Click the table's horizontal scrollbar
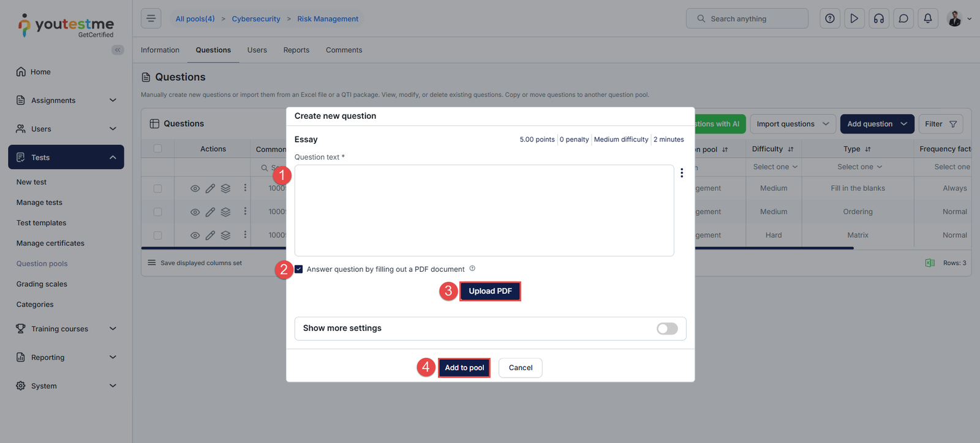The image size is (980, 443). (772, 248)
